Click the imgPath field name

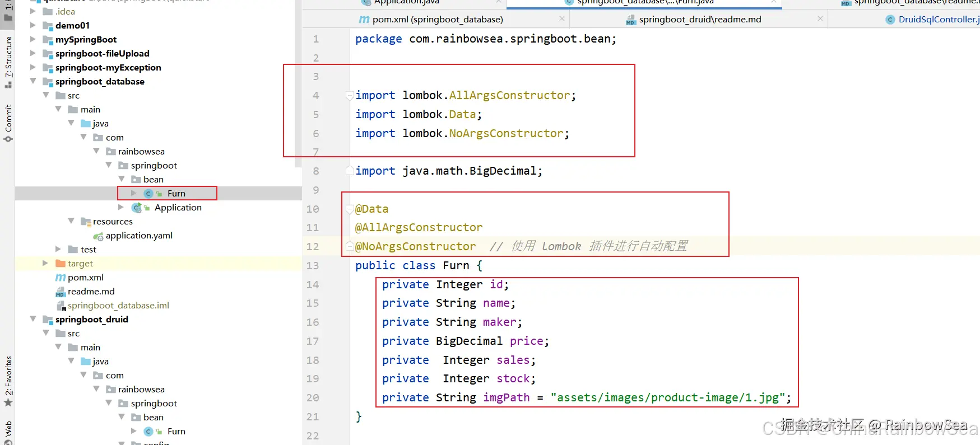pos(507,397)
